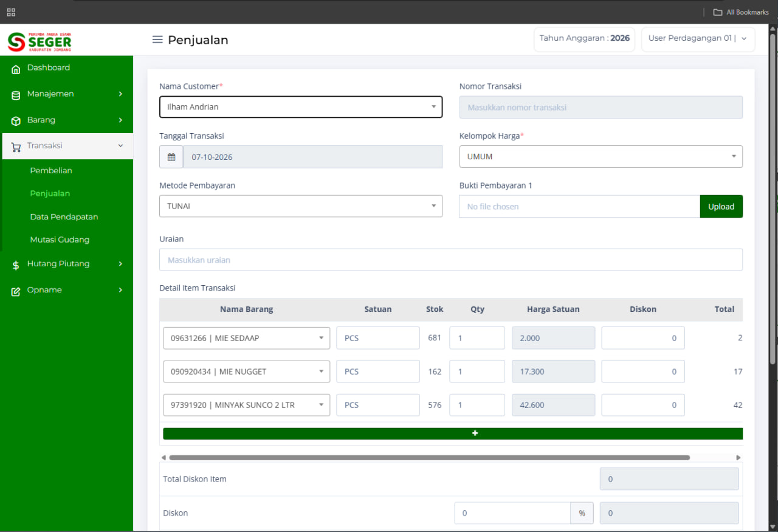The height and width of the screenshot is (532, 778).
Task: Click the item table's right scroll arrow
Action: (738, 457)
